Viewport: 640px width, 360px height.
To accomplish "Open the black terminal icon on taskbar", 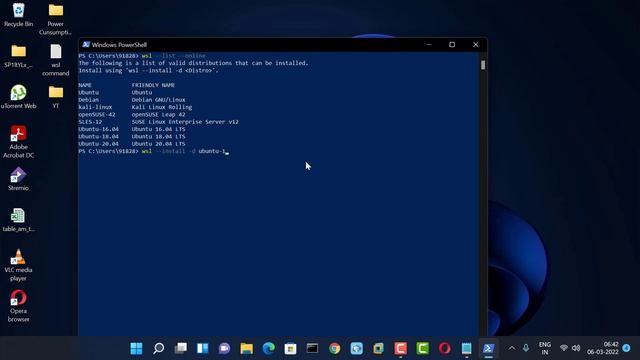I will coord(313,348).
